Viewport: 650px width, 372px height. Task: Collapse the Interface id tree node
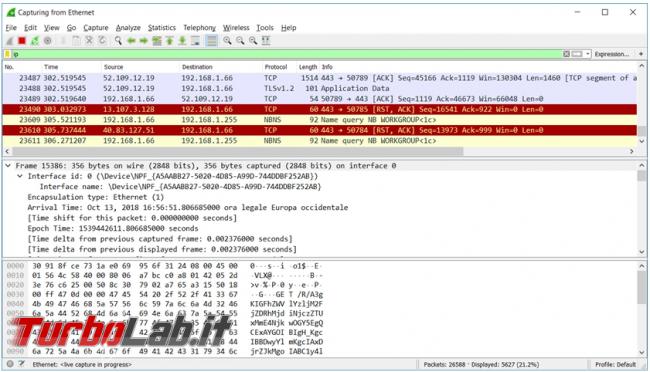pyautogui.click(x=19, y=176)
